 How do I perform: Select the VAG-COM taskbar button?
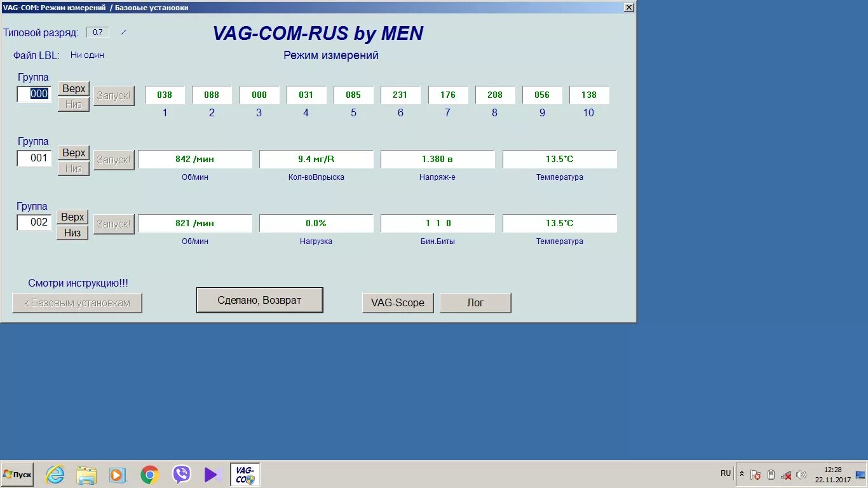[245, 475]
